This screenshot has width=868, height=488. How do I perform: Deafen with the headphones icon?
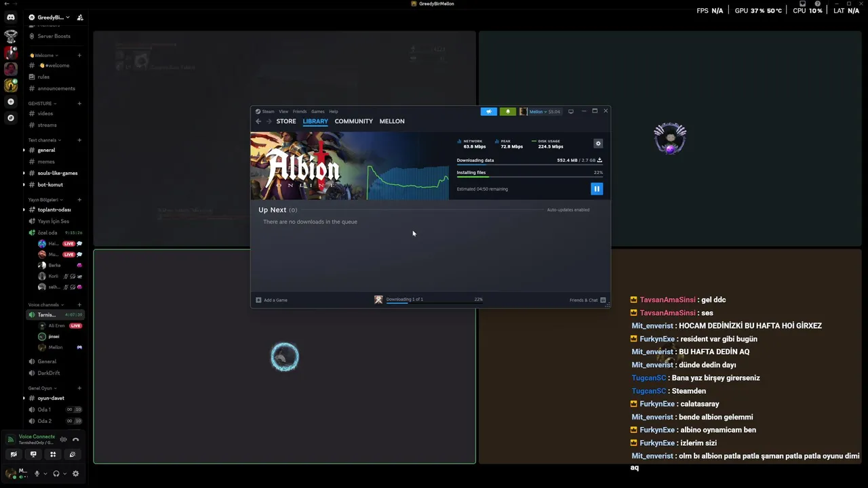pos(56,474)
